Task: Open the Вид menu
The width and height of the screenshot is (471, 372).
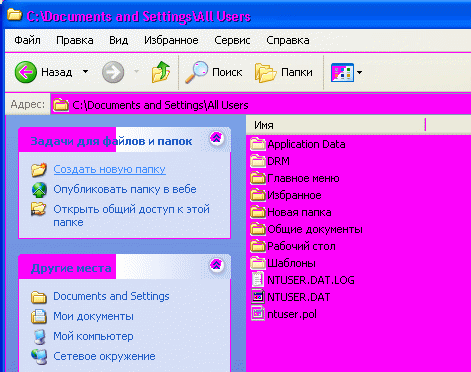Action: 119,40
